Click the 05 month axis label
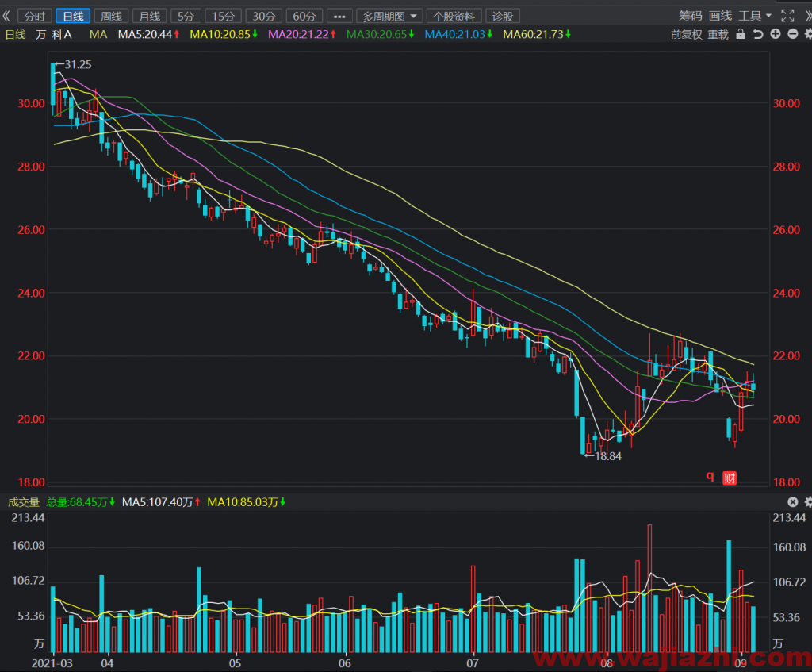Image resolution: width=812 pixels, height=672 pixels. (235, 663)
